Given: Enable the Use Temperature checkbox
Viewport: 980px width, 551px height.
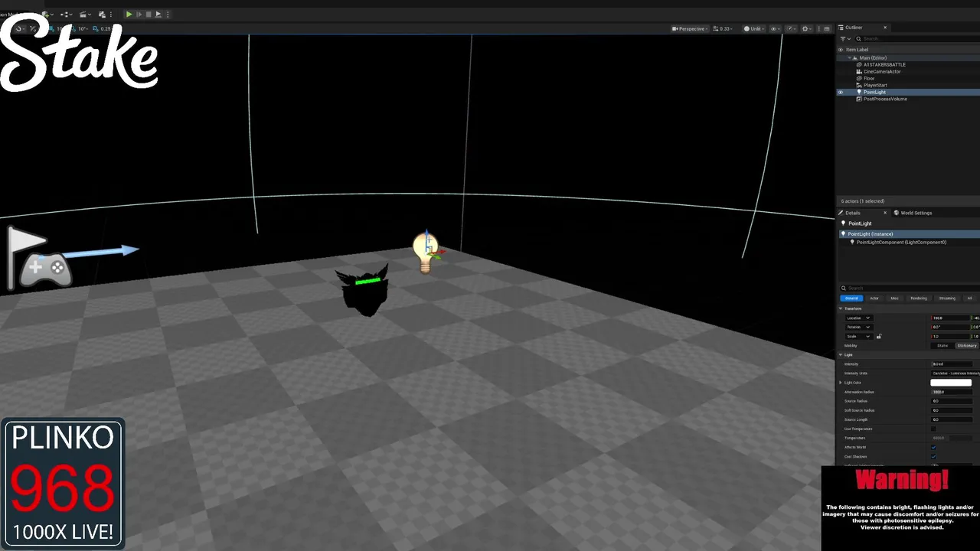Looking at the screenshot, I should click(x=933, y=429).
